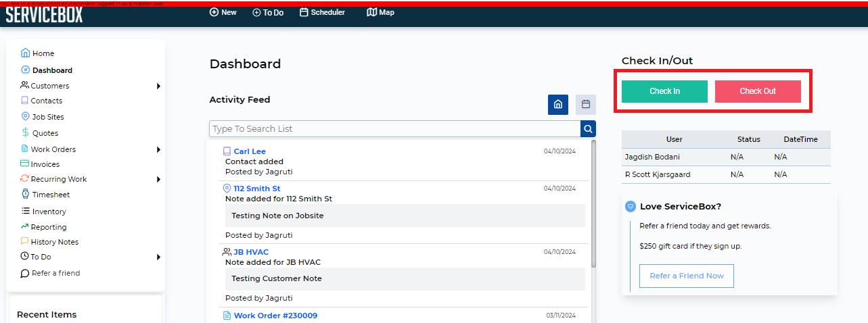
Task: Open the Map from top bar
Action: point(381,12)
